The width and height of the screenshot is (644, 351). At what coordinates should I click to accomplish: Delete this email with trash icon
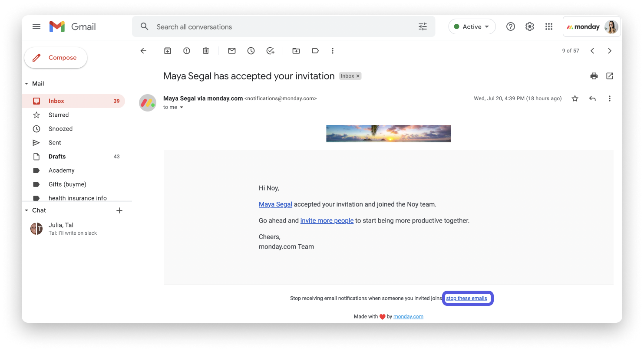[206, 51]
